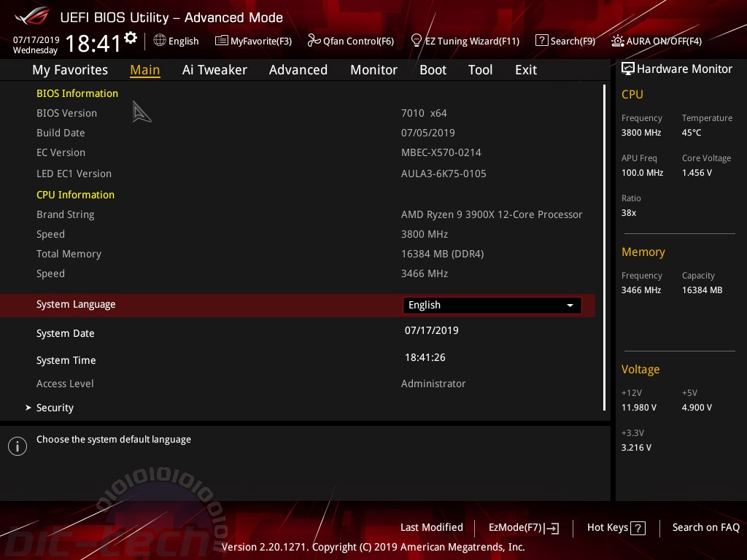Click Search on FAQ

click(x=705, y=527)
